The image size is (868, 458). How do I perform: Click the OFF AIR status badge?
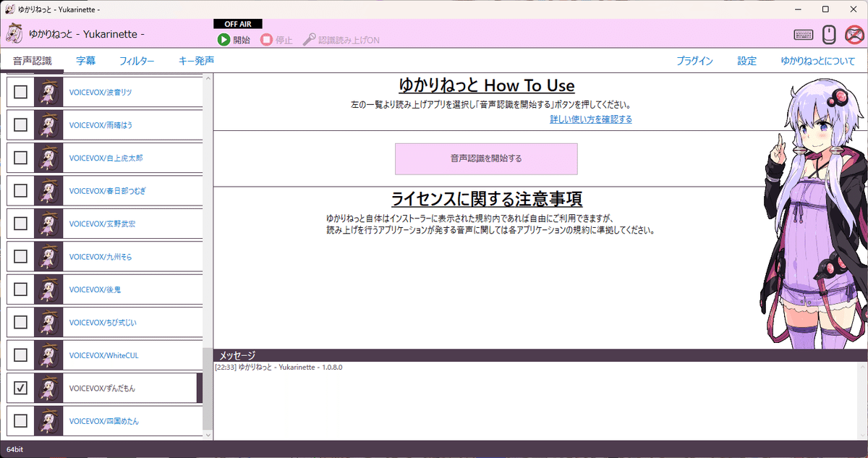pos(237,24)
